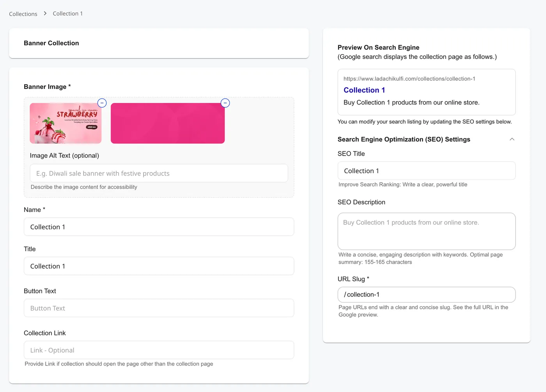The height and width of the screenshot is (392, 546).
Task: Open the blue Collection 1 preview title
Action: (x=364, y=90)
